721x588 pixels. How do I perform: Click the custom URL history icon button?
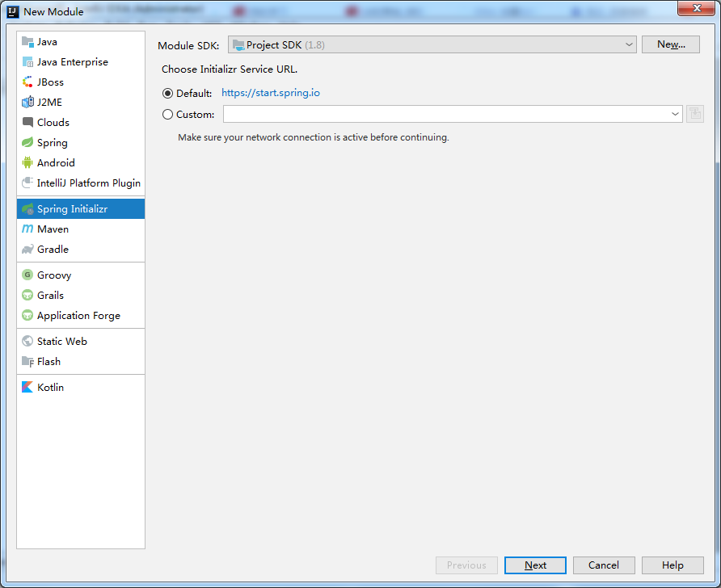pyautogui.click(x=695, y=114)
